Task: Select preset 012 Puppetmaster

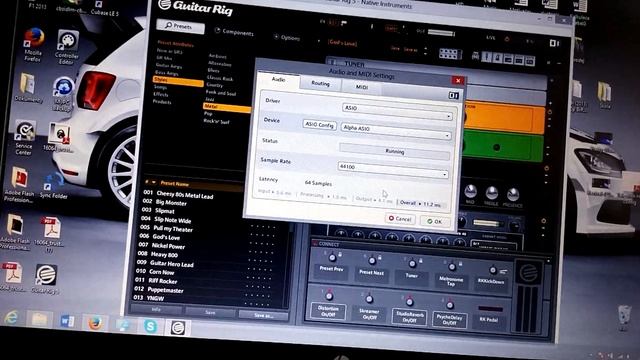Action: pos(160,289)
